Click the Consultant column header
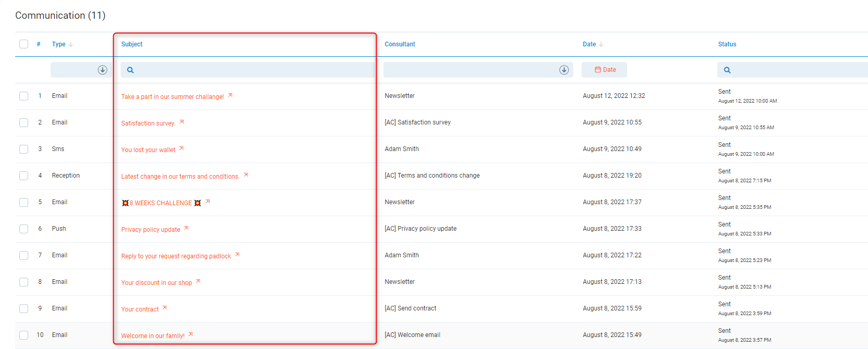The width and height of the screenshot is (868, 349). pos(400,44)
